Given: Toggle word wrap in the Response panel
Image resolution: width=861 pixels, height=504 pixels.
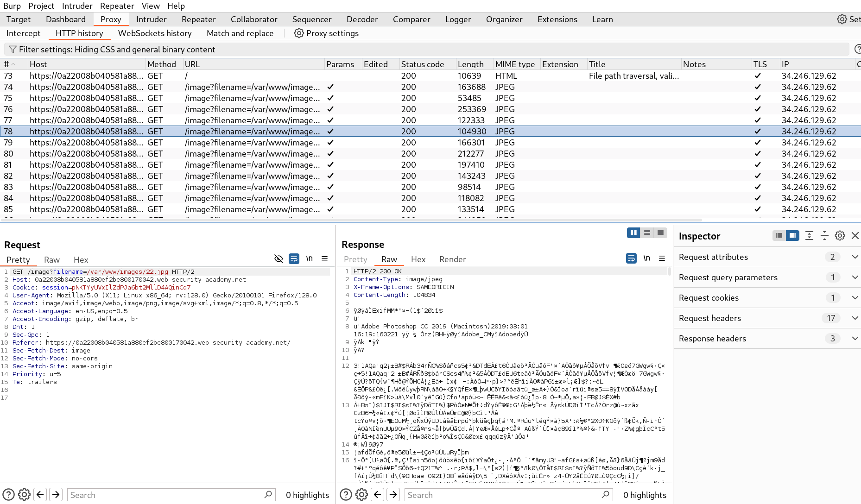Looking at the screenshot, I should click(x=631, y=258).
